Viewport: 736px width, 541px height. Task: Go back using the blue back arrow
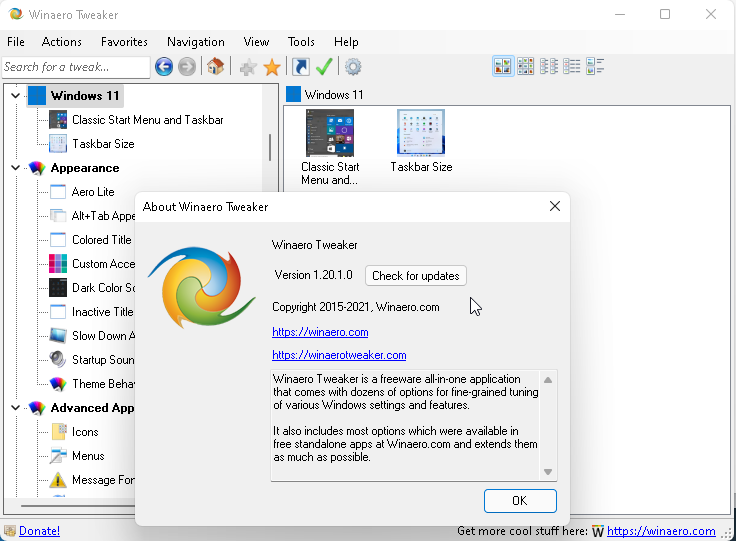point(164,67)
